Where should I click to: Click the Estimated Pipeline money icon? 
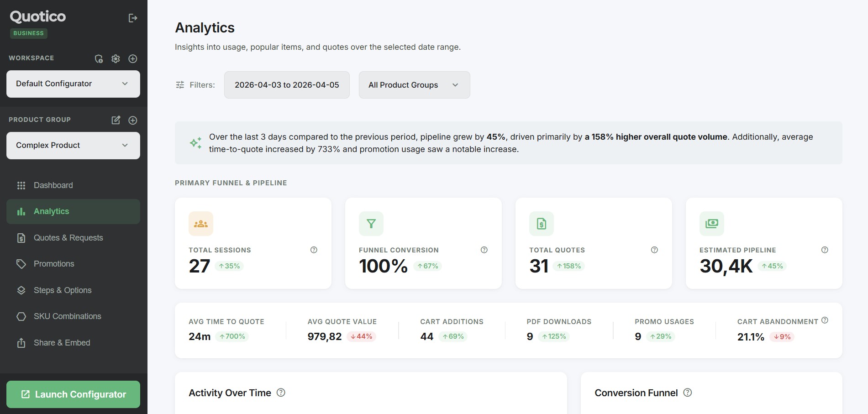711,223
